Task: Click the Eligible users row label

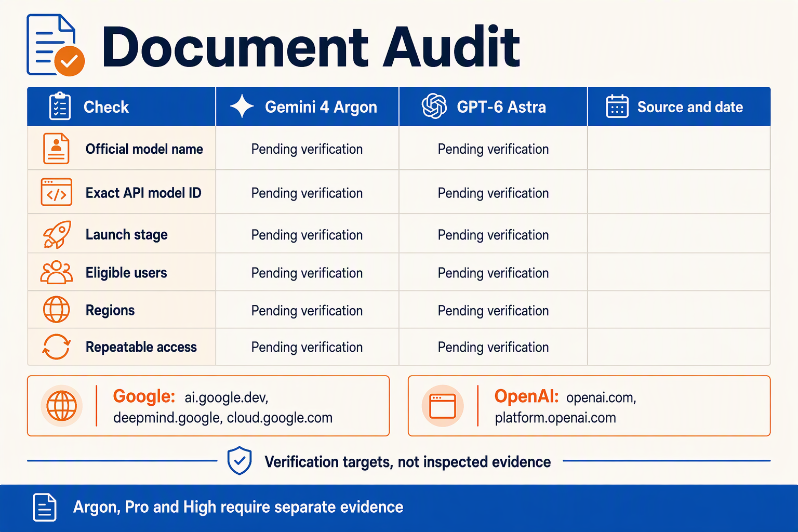Action: coord(126,273)
